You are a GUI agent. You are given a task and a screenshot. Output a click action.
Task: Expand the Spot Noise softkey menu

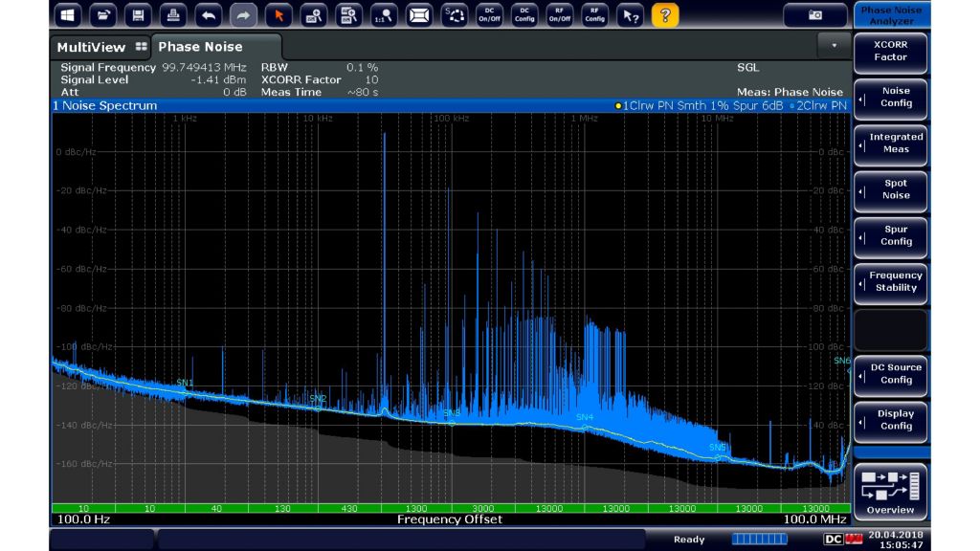tap(891, 189)
